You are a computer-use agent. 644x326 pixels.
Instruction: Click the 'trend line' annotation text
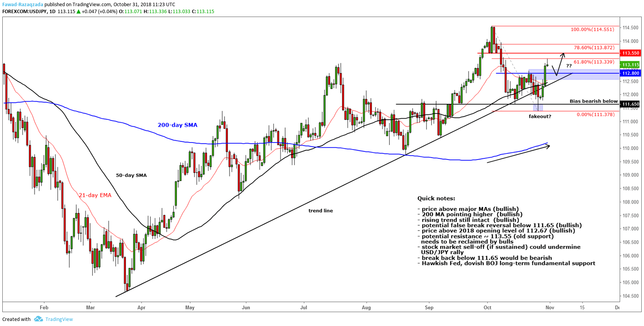pos(320,211)
